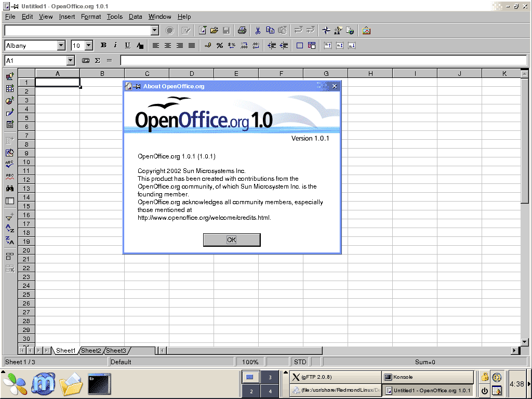
Task: Run Spellcheck with the ABC checkmark icon
Action: tap(10, 164)
